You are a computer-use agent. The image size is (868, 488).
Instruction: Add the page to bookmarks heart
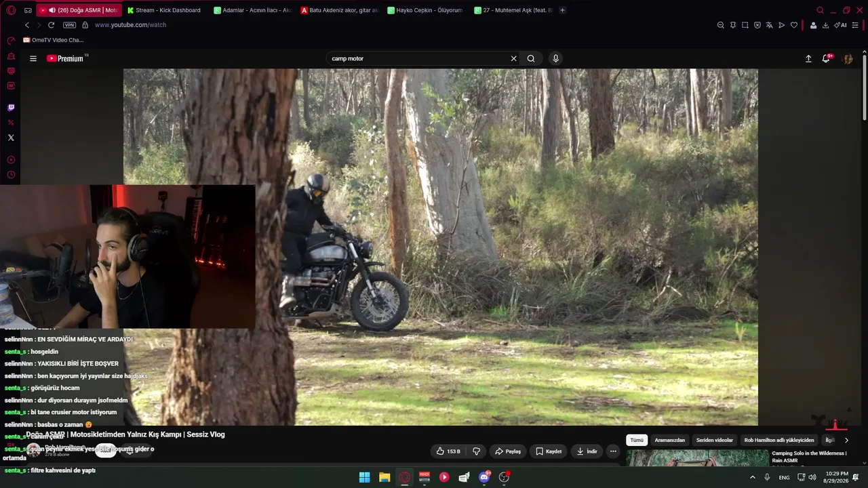pos(794,25)
